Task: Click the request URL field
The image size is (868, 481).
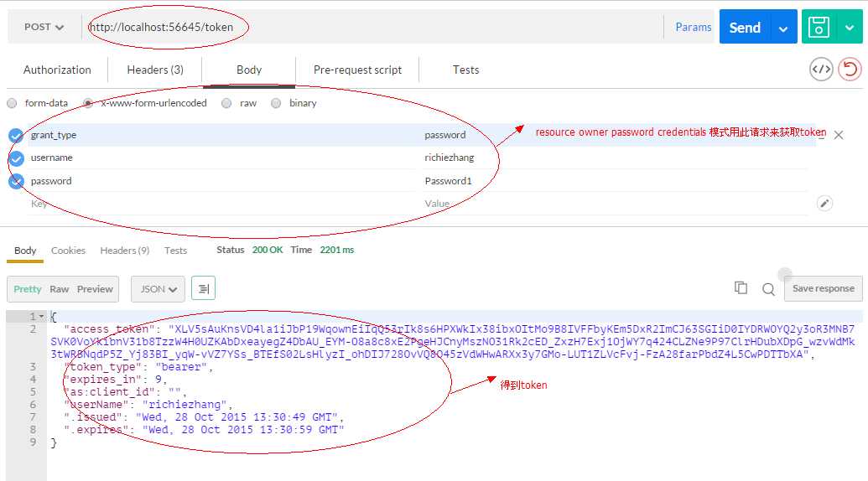Action: point(372,27)
